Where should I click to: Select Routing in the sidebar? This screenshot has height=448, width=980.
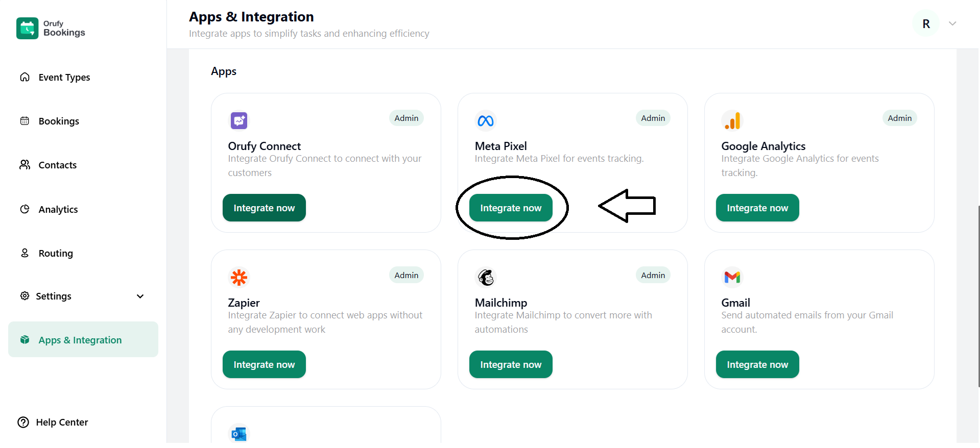[56, 254]
